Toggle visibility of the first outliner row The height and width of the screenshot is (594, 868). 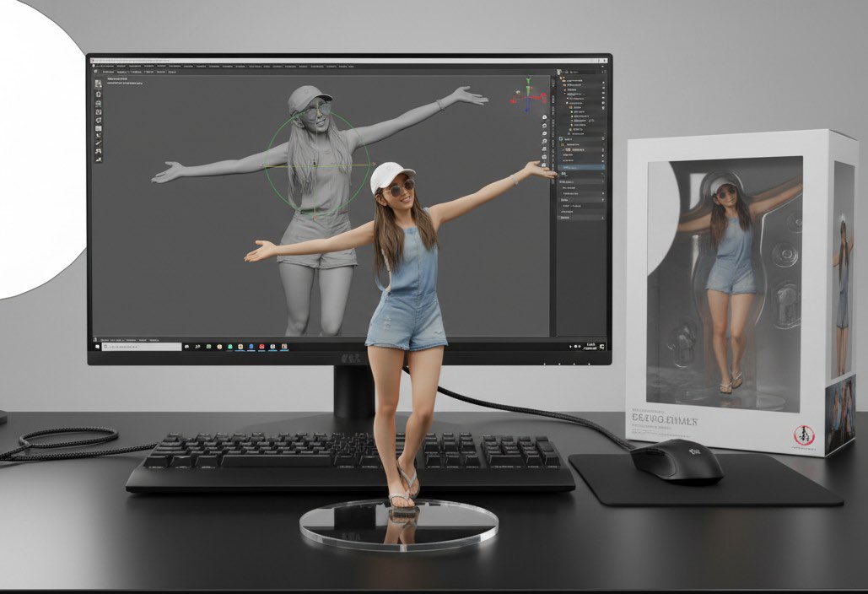coord(603,83)
